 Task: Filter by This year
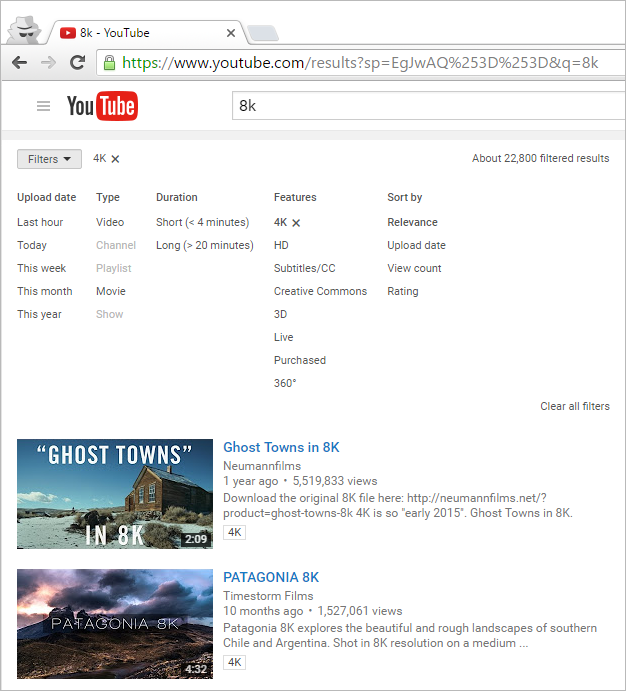coord(39,314)
